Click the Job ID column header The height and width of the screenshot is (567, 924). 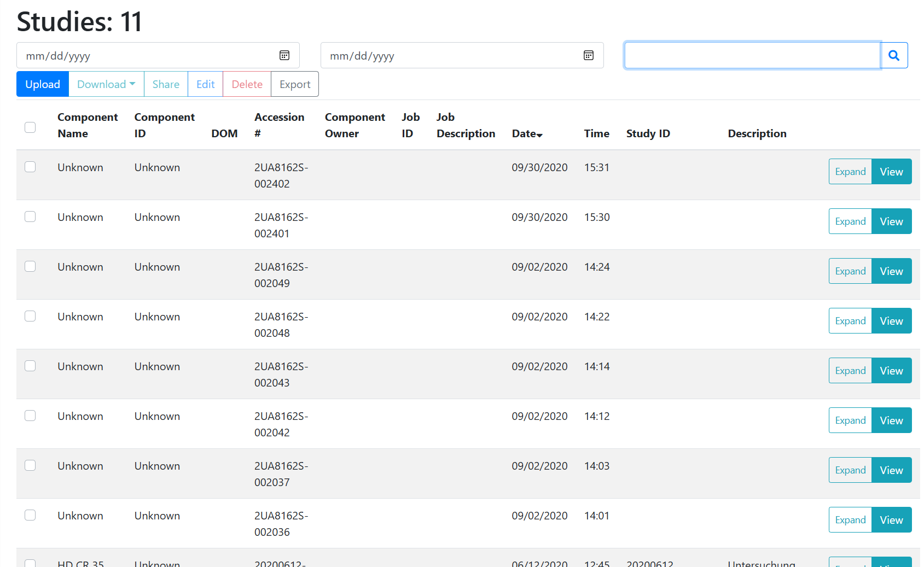pos(411,125)
